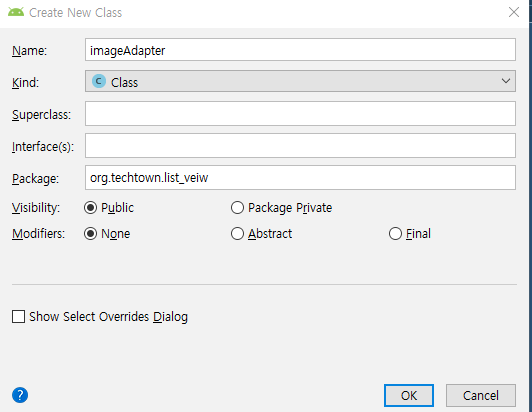The image size is (532, 412).
Task: Expand the Kind combo box showing Class
Action: (300, 81)
